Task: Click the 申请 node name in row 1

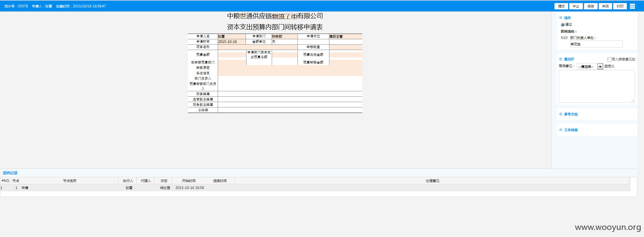Action: tap(25, 188)
